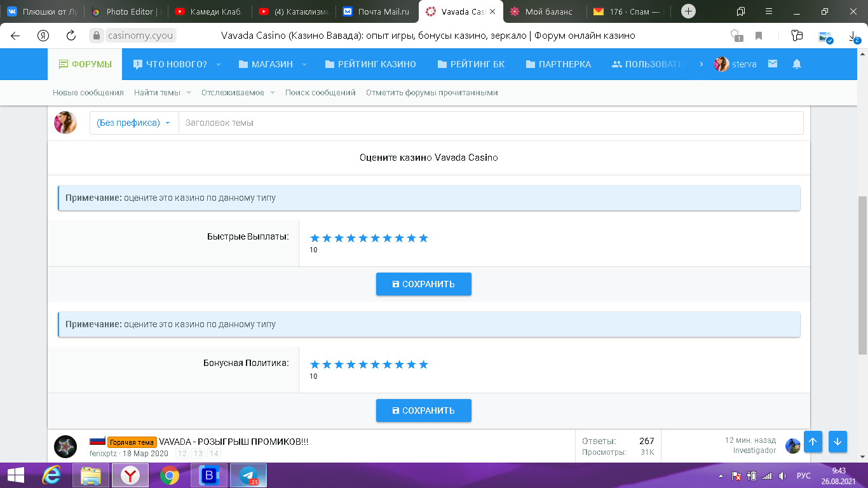
Task: Click Отметить форумы прочитанными
Action: tap(432, 92)
